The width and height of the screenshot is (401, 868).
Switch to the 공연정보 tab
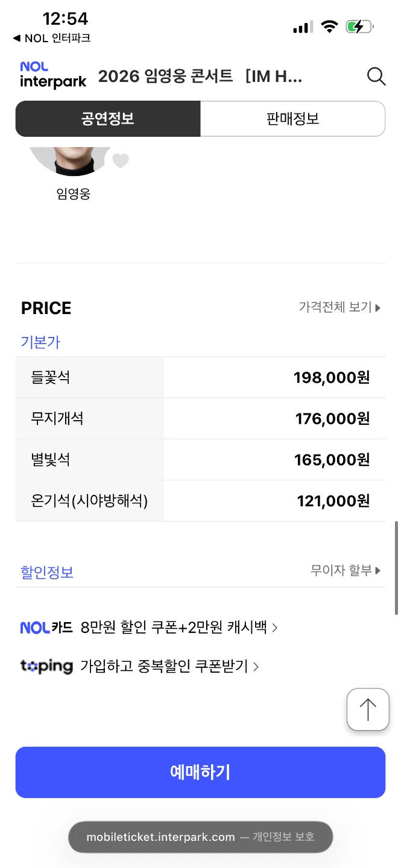pos(108,119)
